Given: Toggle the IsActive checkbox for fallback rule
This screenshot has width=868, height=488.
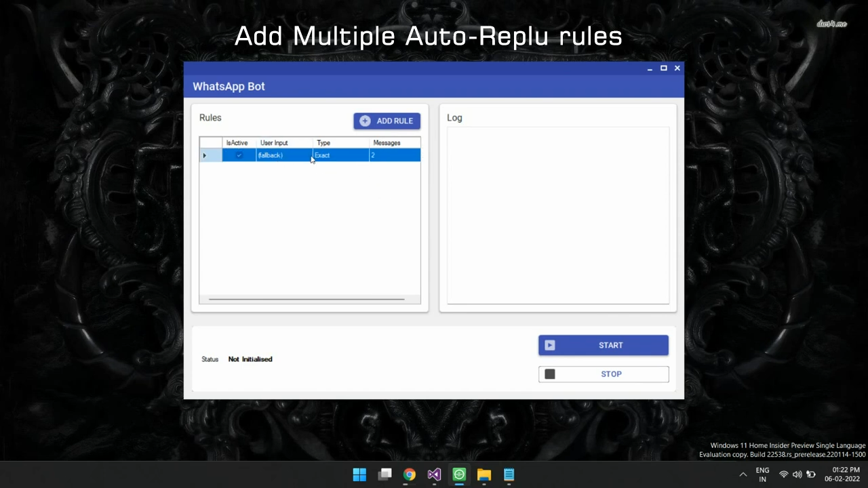Looking at the screenshot, I should (239, 155).
